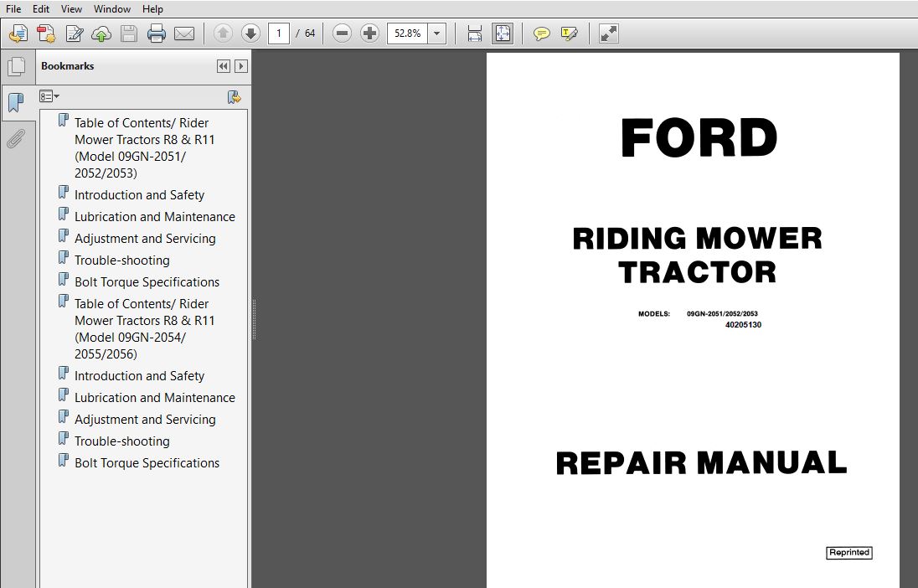Collapse the Bookmarks panel double-arrow
Image resolution: width=918 pixels, height=588 pixels.
click(223, 66)
